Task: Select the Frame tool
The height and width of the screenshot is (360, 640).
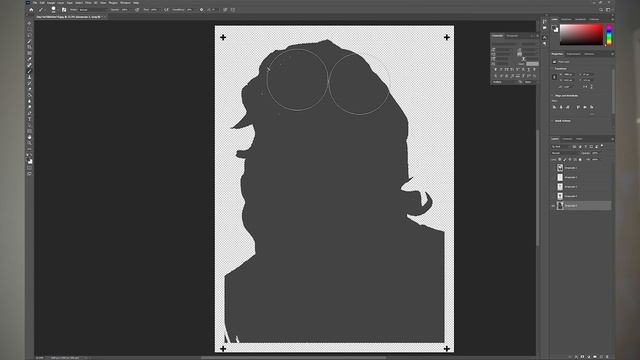Action: pos(29,53)
